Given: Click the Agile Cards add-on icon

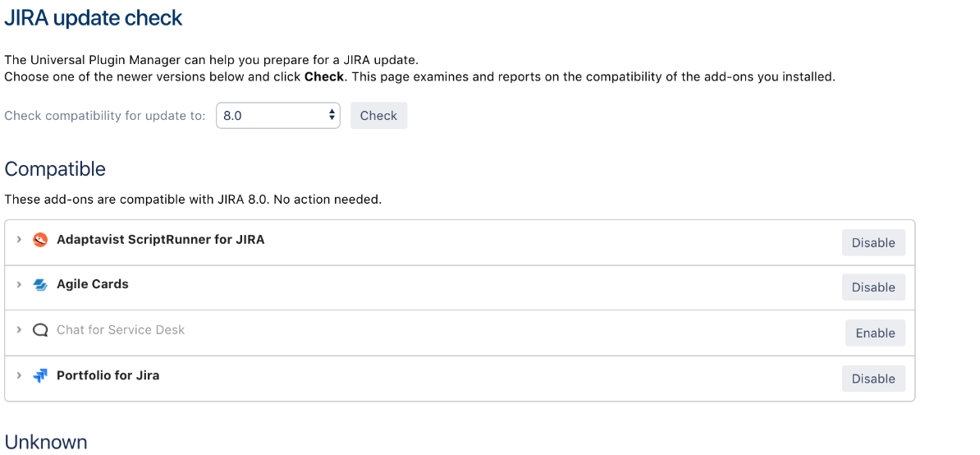Looking at the screenshot, I should click(x=40, y=285).
